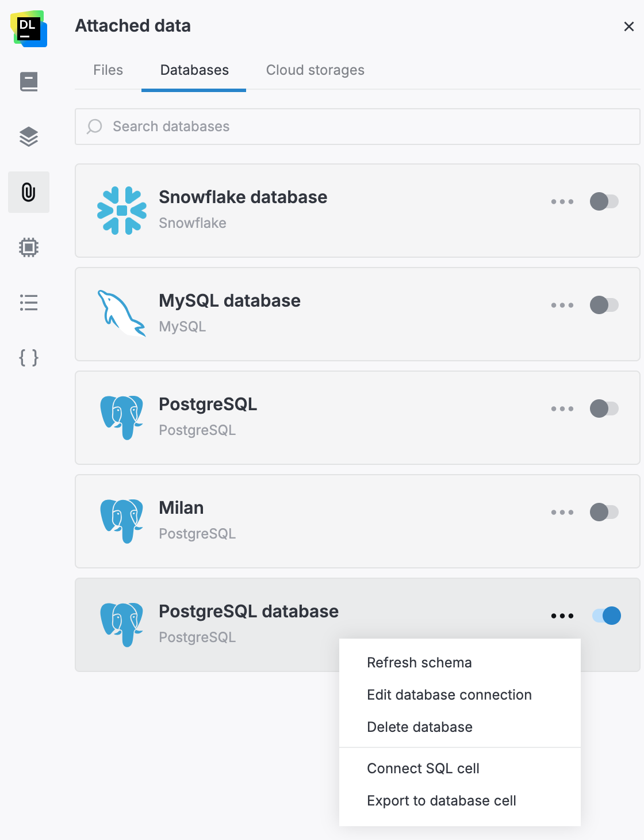
Task: Select Refresh schema from the context menu
Action: [x=419, y=662]
